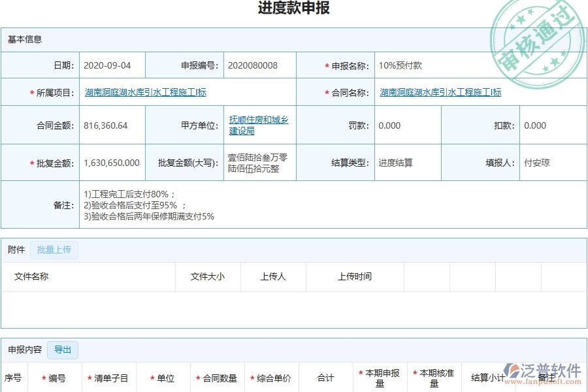Click the 本期申报量 column header
The image size is (588, 392).
click(x=380, y=378)
